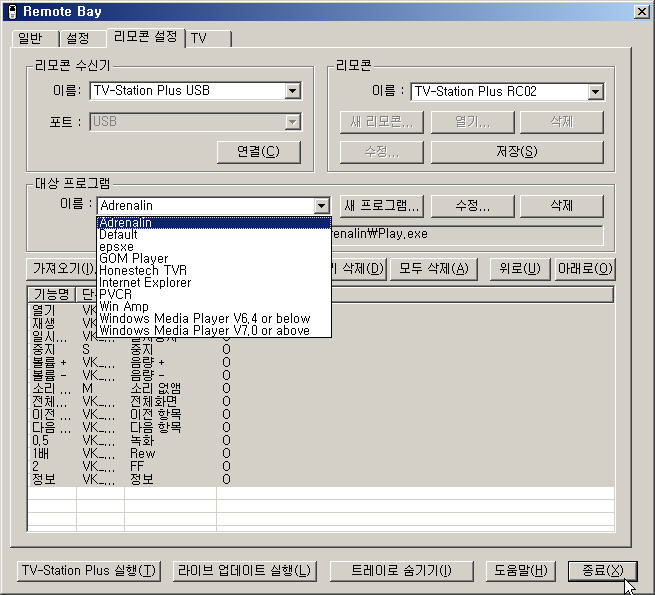This screenshot has height=595, width=655.
Task: Click the 연결(C) connect button
Action: (259, 152)
